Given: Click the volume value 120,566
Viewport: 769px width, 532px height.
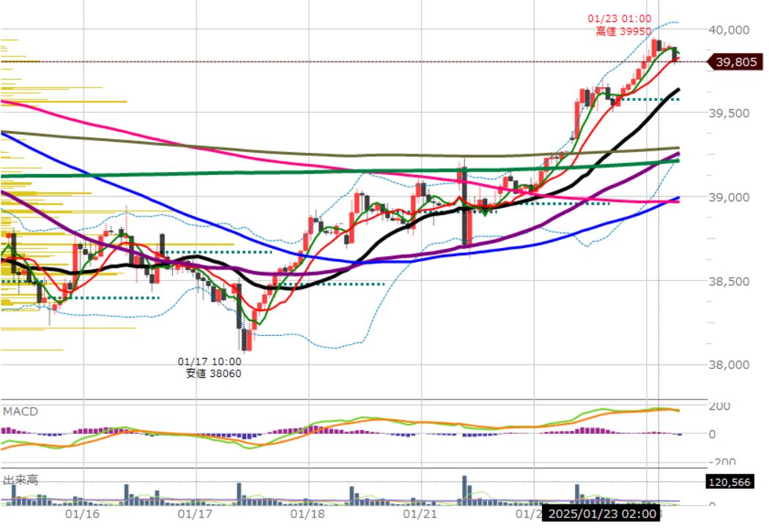Looking at the screenshot, I should (x=729, y=482).
